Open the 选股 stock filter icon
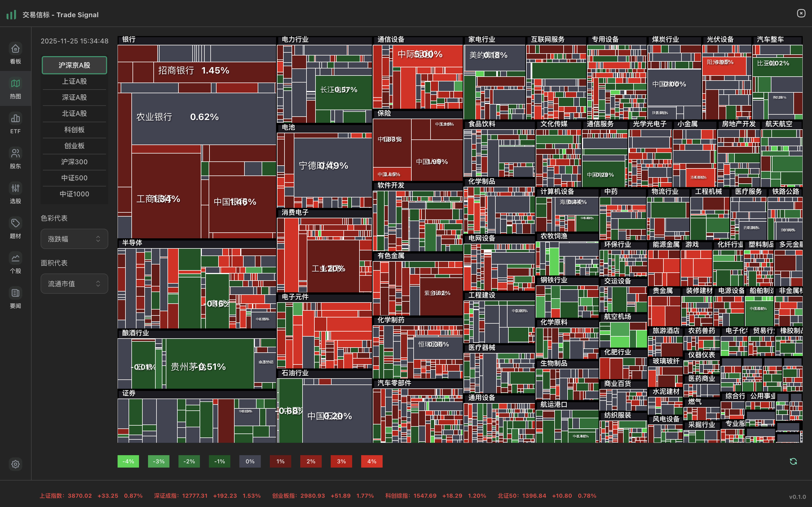 [x=16, y=188]
